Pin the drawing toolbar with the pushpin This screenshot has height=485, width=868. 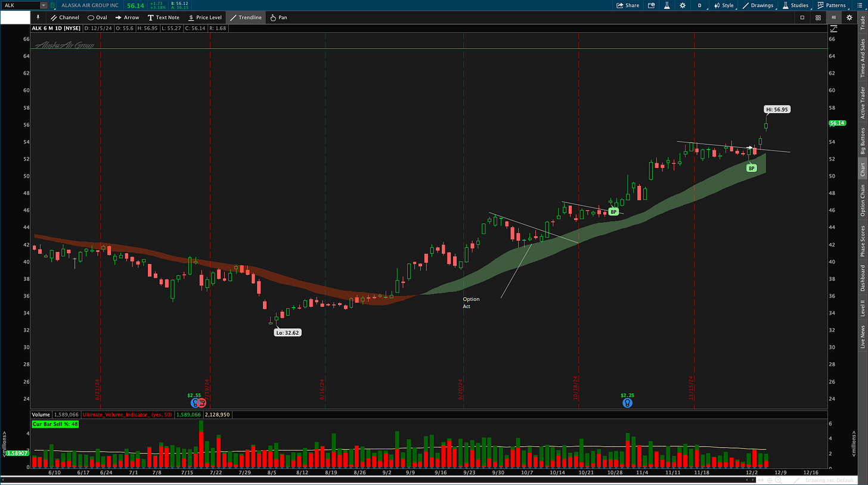coord(38,17)
